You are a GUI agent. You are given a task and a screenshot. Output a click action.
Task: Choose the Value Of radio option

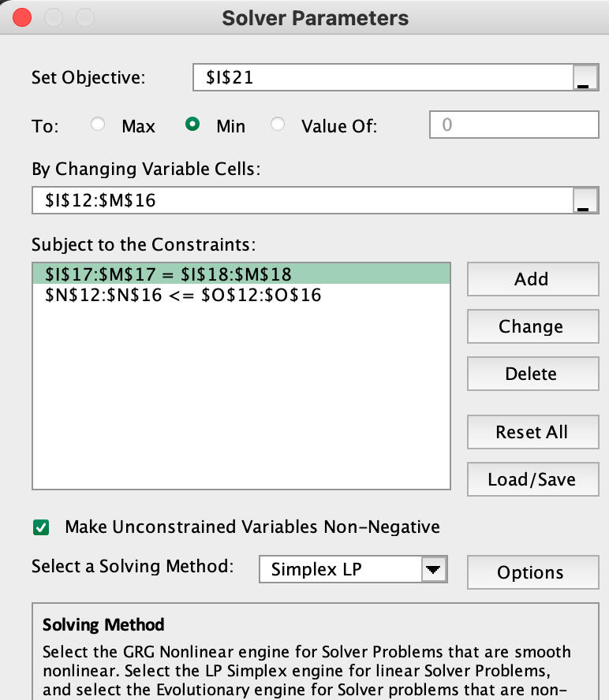coord(278,125)
